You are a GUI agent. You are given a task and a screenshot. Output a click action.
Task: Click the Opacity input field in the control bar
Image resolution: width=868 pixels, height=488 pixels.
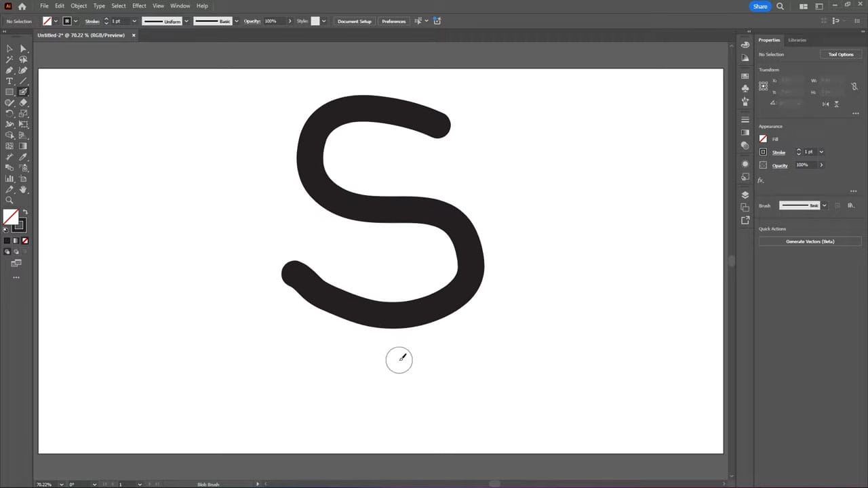pos(271,21)
